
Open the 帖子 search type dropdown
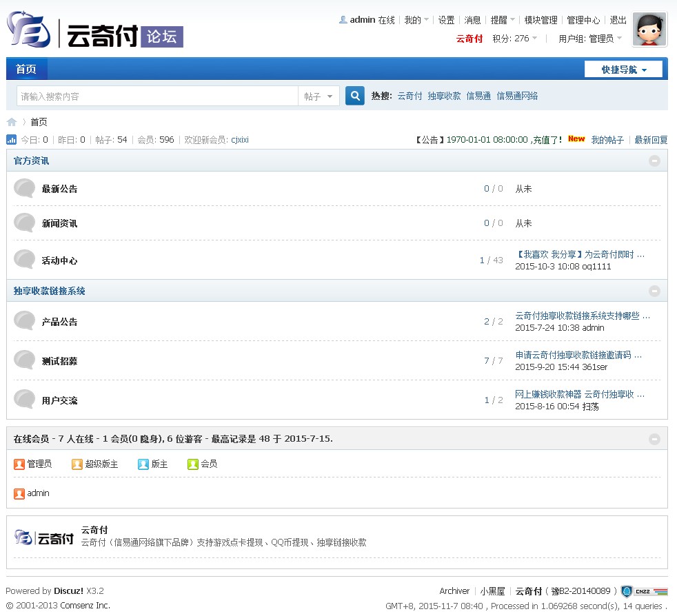[x=319, y=96]
